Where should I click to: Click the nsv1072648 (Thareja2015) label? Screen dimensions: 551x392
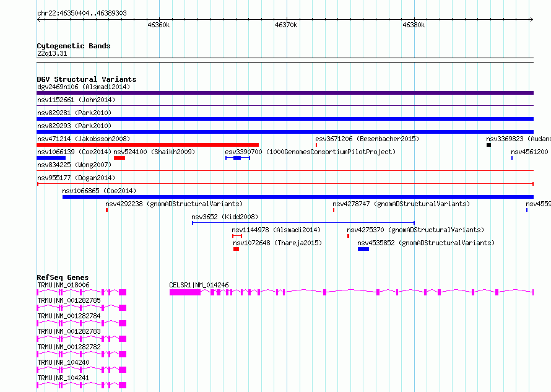click(277, 243)
